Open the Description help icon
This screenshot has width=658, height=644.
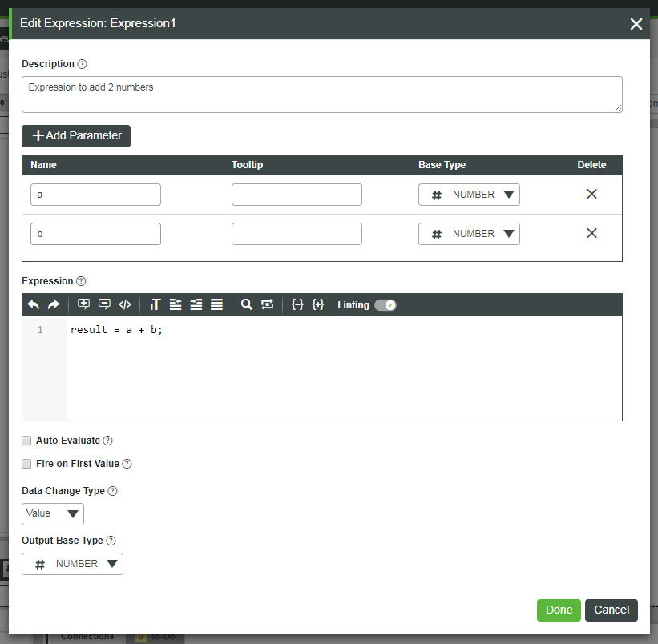pos(83,64)
